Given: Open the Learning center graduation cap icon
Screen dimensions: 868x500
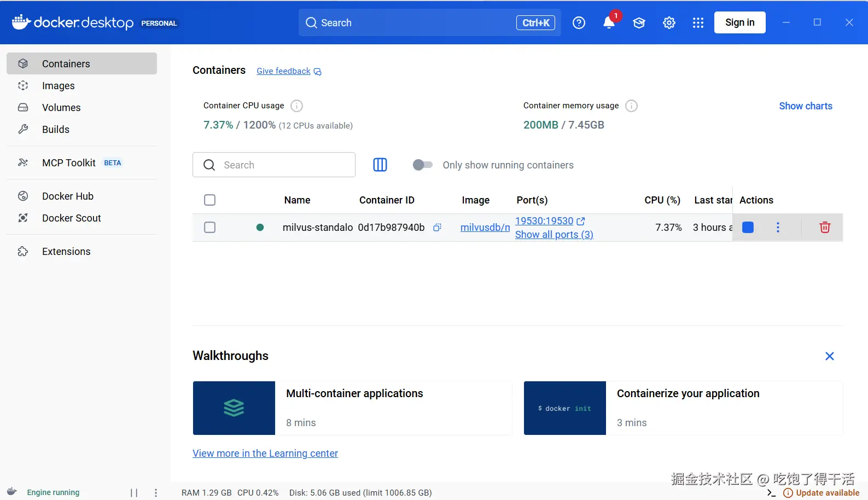Looking at the screenshot, I should [639, 22].
